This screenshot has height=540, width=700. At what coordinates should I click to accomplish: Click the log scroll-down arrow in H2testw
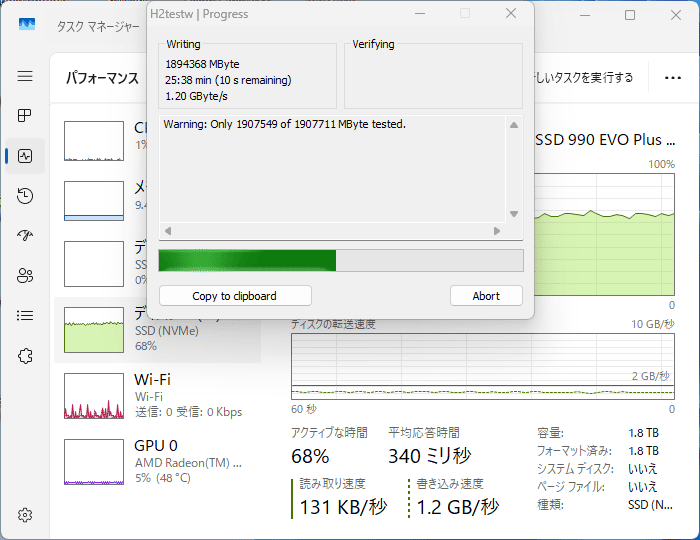click(x=514, y=214)
